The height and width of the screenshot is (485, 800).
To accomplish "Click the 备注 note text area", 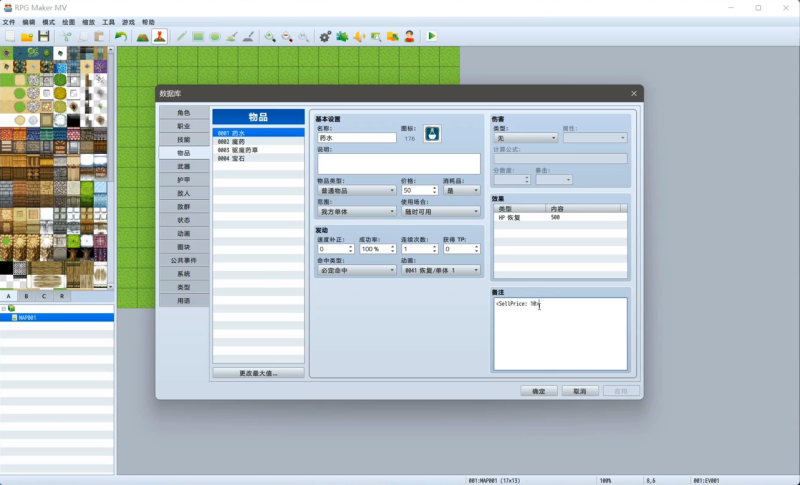I will [x=560, y=334].
